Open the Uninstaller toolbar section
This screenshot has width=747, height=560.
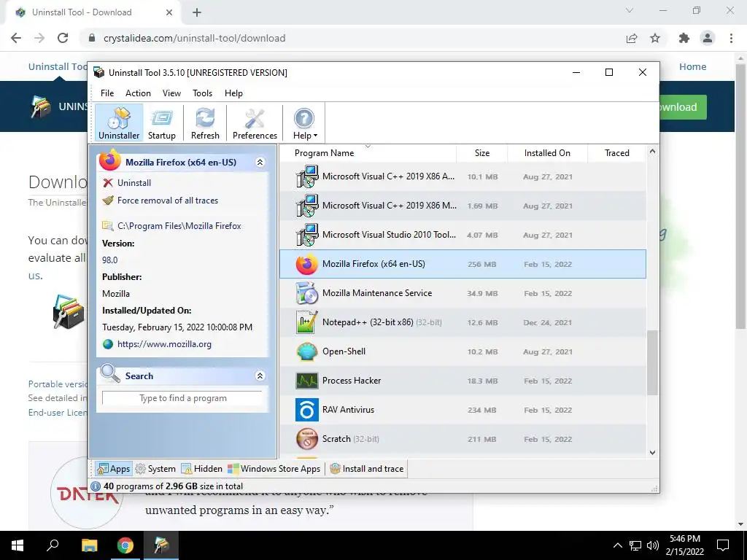pos(119,123)
